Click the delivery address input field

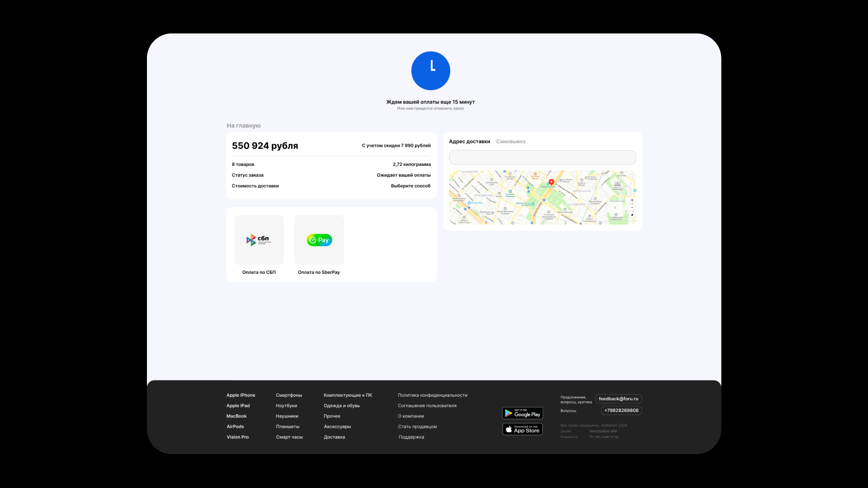(x=542, y=157)
